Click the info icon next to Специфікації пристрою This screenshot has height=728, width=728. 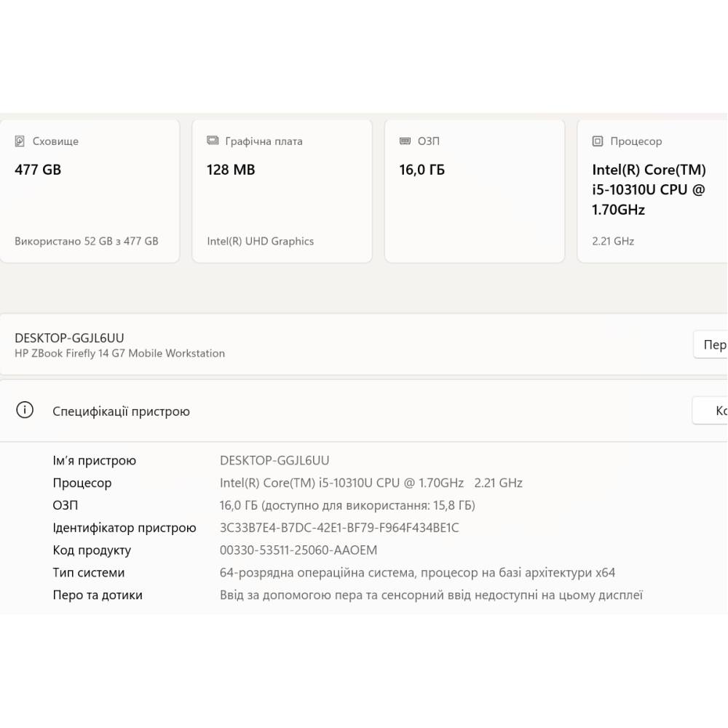tap(25, 411)
